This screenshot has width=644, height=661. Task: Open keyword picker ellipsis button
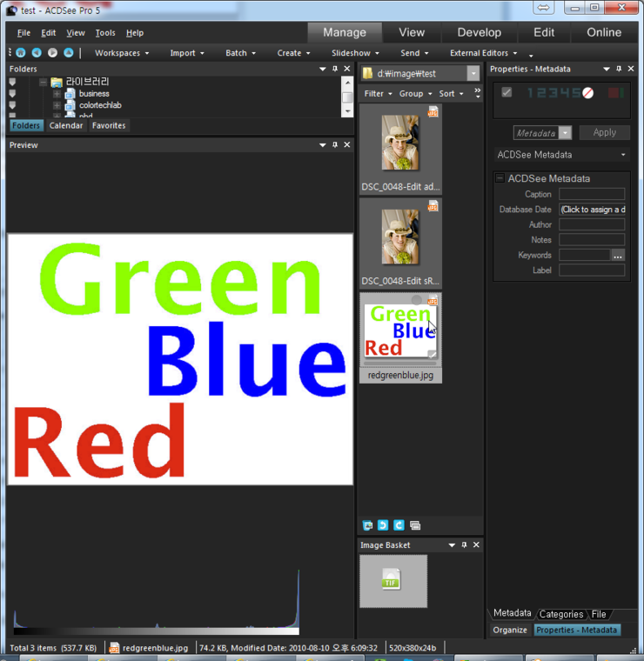point(618,255)
